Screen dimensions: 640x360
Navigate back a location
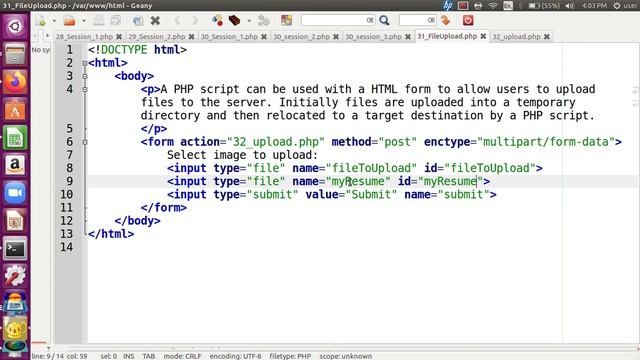177,20
